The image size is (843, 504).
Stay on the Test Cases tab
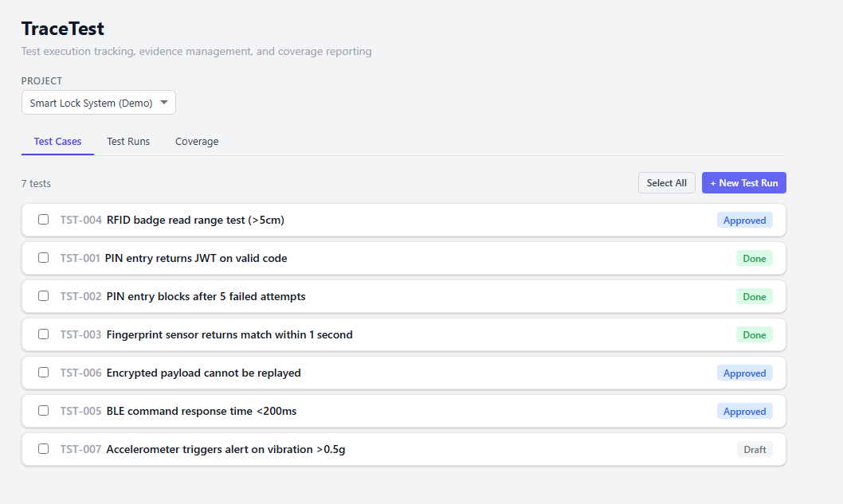[x=57, y=141]
